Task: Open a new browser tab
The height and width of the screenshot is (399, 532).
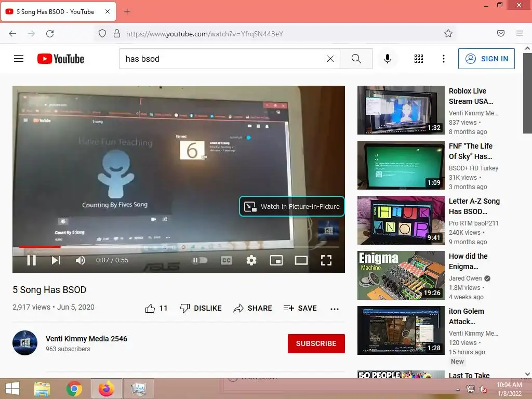Action: 127,11
